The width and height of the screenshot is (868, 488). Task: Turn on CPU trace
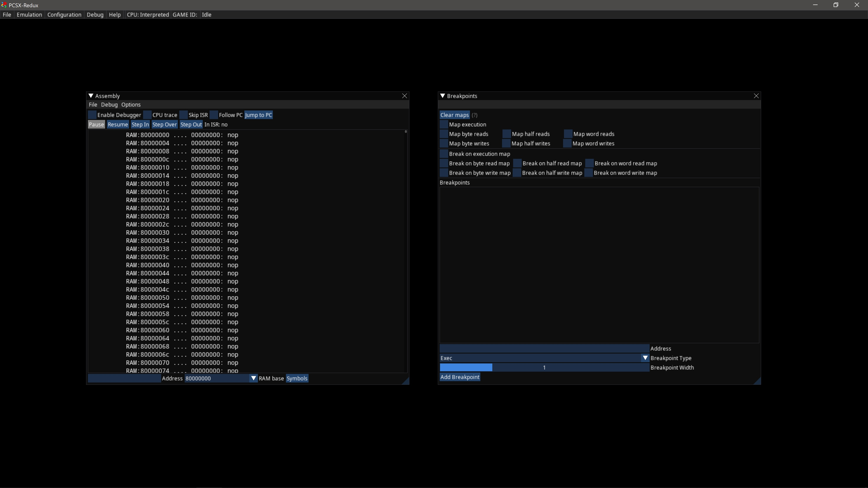147,115
